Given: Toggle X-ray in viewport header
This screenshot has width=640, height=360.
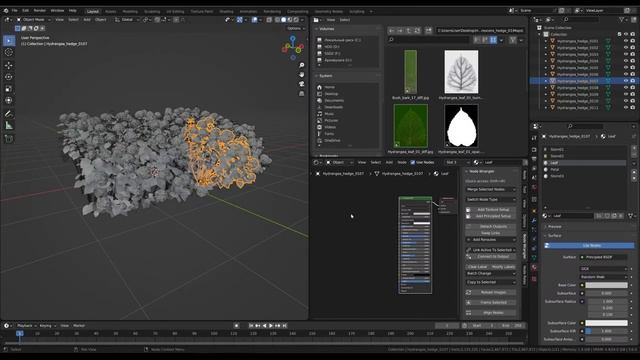Looking at the screenshot, I should tap(269, 20).
